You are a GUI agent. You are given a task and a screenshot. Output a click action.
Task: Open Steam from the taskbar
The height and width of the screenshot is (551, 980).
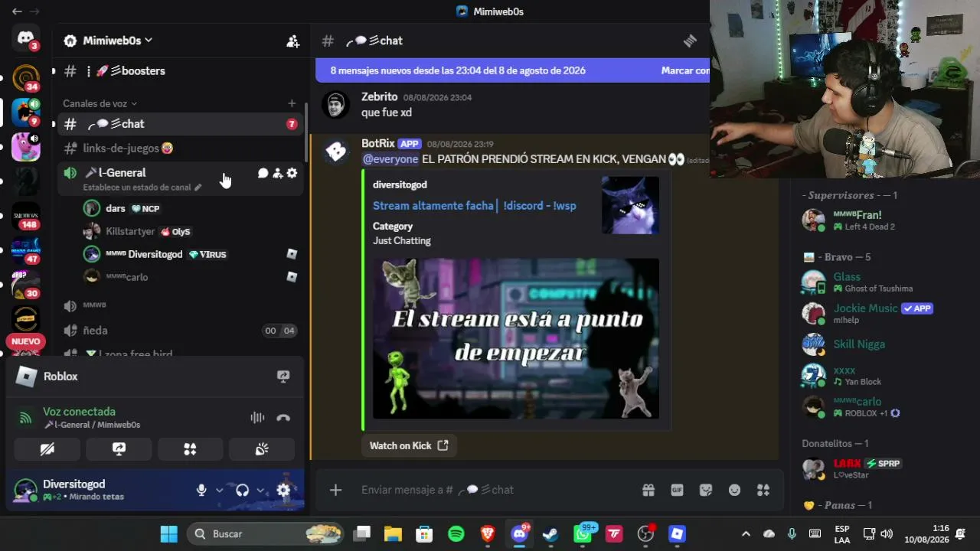coord(550,534)
